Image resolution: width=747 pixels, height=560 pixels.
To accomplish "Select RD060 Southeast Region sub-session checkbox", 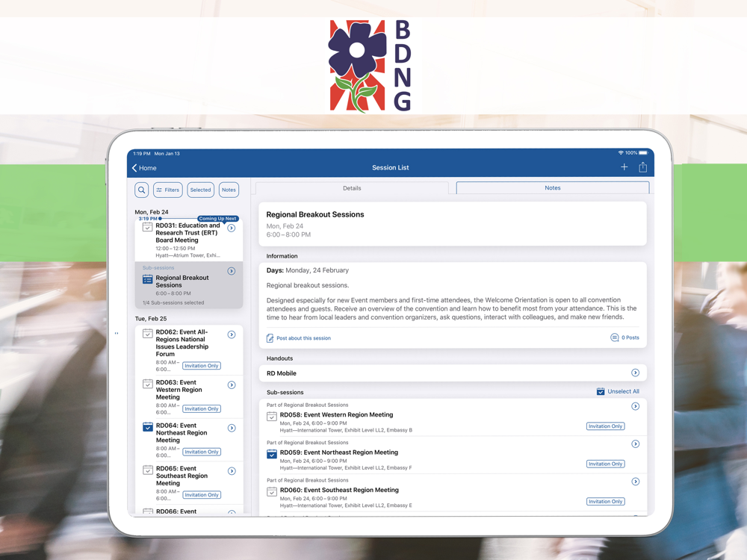I will (272, 492).
